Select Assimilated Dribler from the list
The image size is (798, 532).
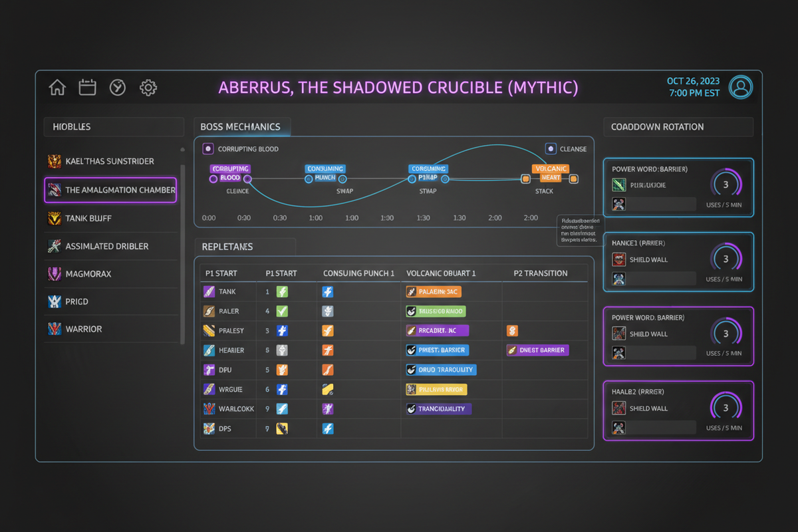[x=106, y=246]
